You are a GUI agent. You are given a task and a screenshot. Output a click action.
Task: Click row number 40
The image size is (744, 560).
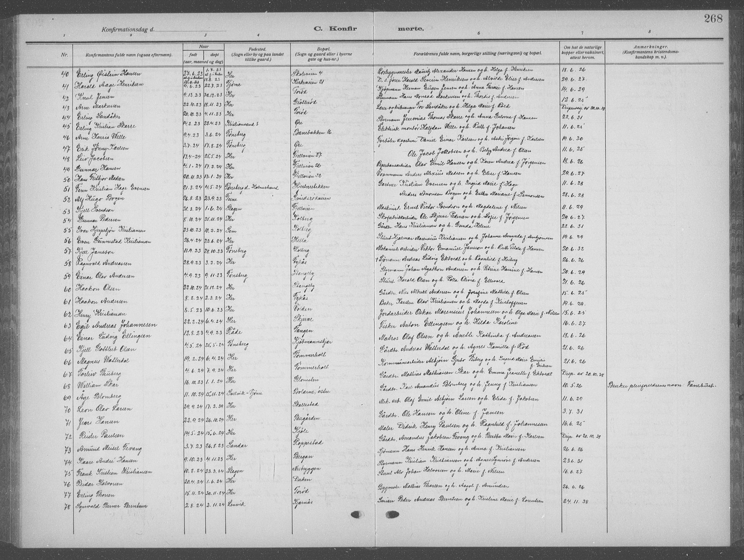pyautogui.click(x=65, y=75)
